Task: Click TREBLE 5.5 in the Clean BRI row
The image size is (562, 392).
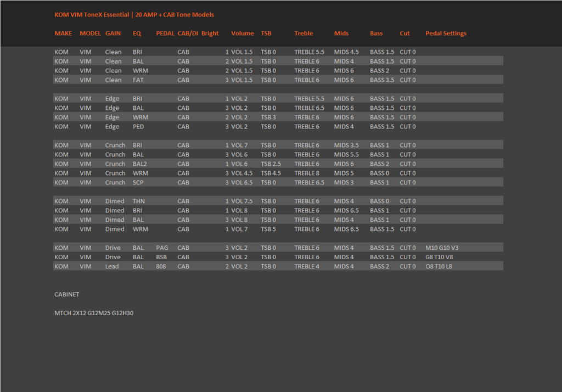Action: (310, 52)
